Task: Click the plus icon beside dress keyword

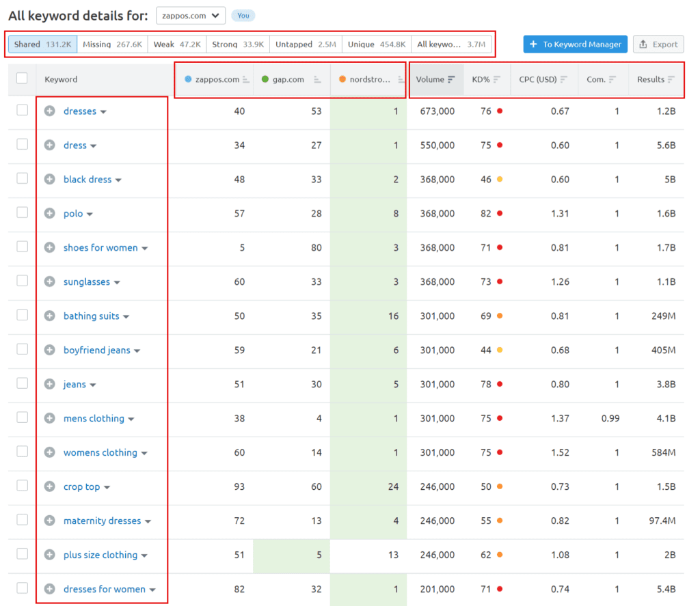Action: pos(49,145)
